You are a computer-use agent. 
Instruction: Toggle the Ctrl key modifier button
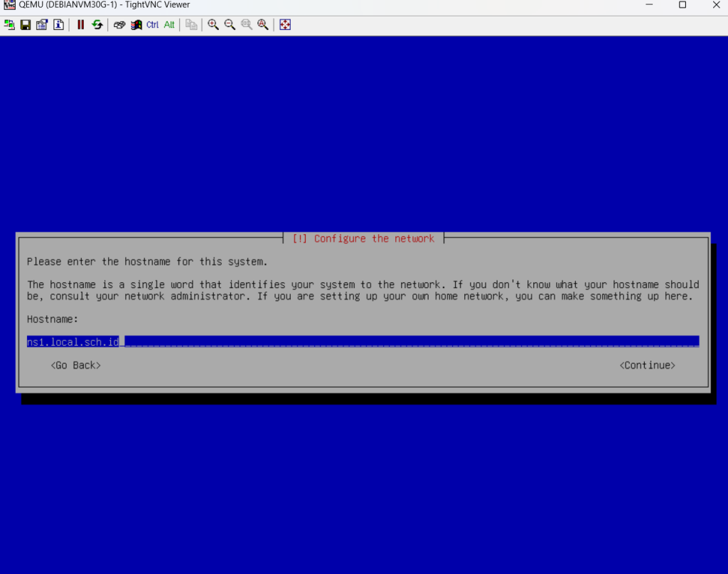153,25
